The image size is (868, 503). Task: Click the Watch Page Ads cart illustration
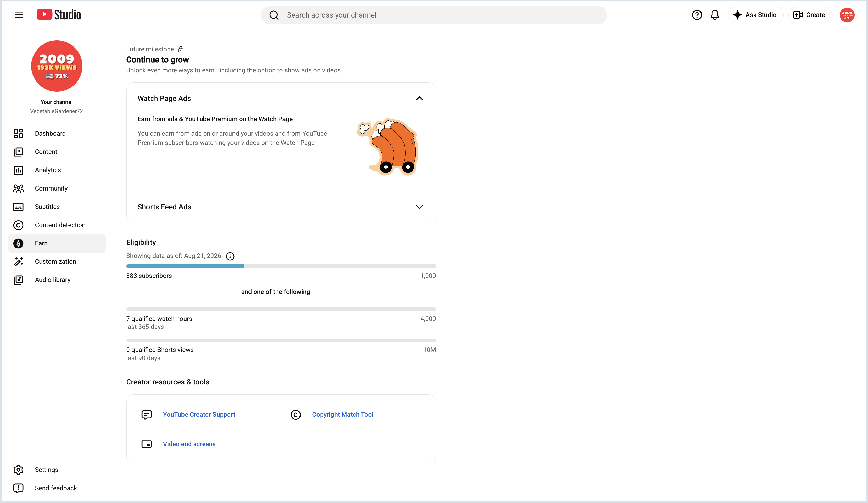(x=388, y=147)
